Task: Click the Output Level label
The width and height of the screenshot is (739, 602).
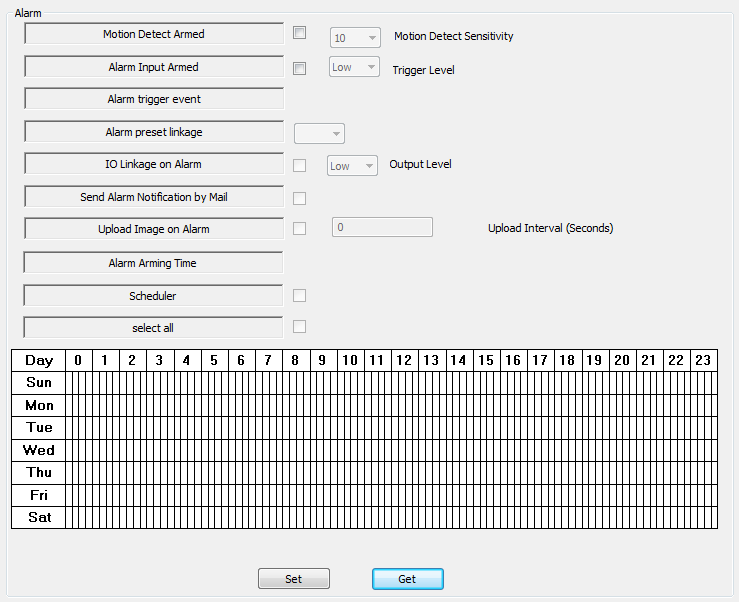Action: (420, 164)
